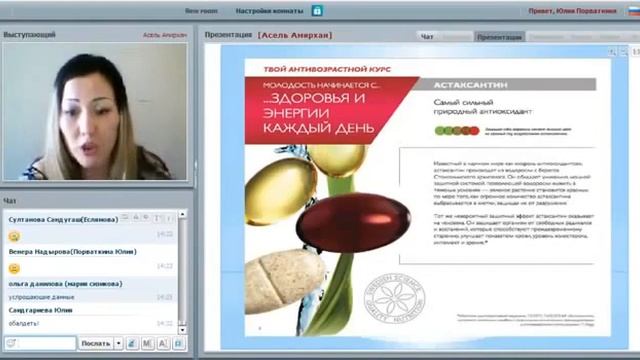Click the M button in chat toolbar
The width and height of the screenshot is (640, 360).
(147, 344)
